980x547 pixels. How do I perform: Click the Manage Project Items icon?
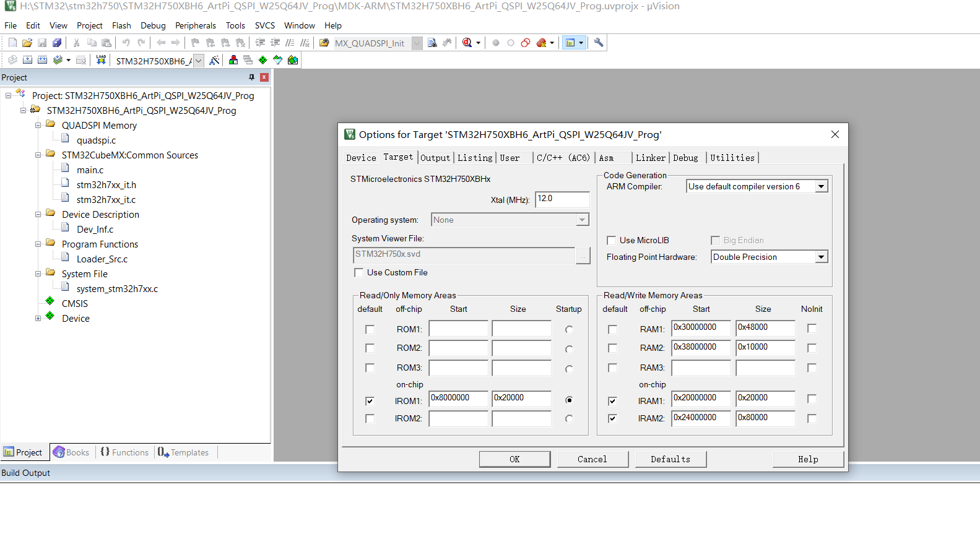click(x=233, y=60)
